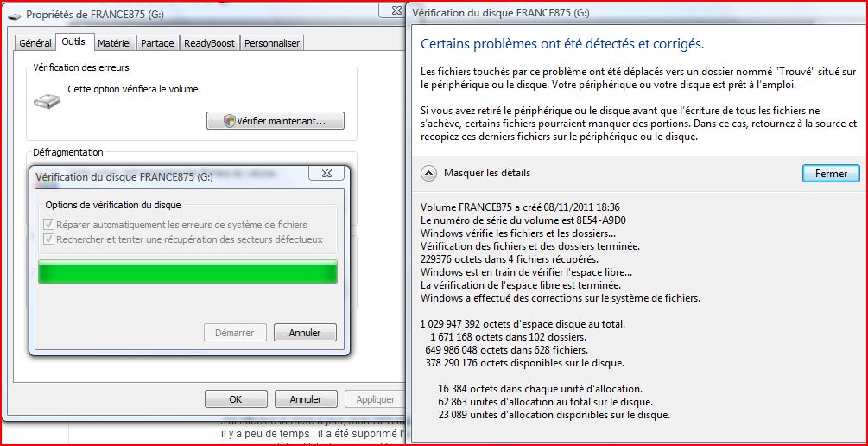Click the heading Certains problèmes ont été détectés

(562, 44)
